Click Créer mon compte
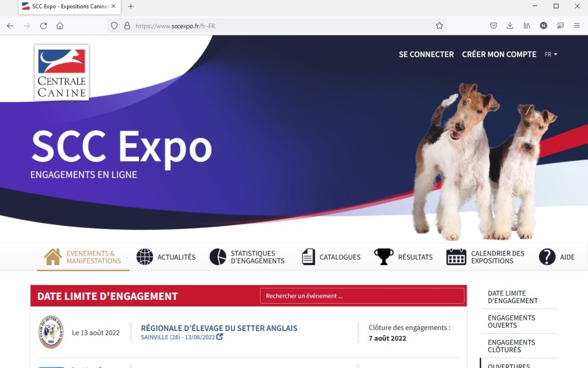This screenshot has width=588, height=368. pyautogui.click(x=499, y=55)
